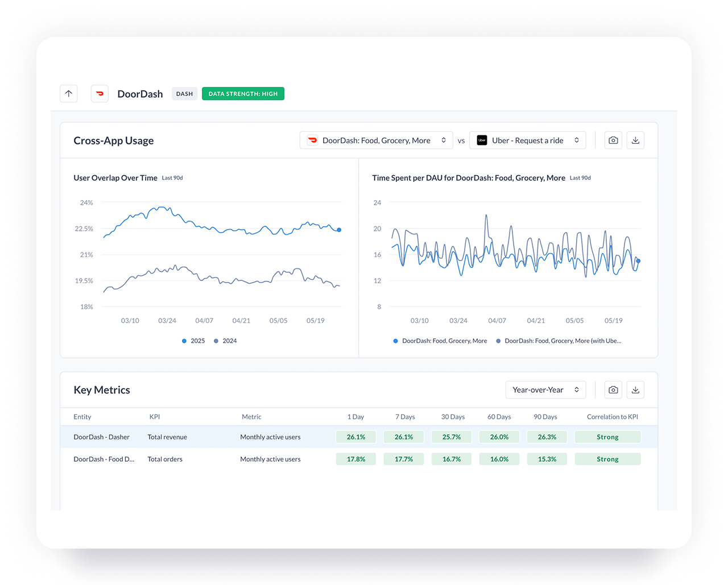Click camera icon in Key Metrics
The image size is (728, 585).
click(613, 390)
